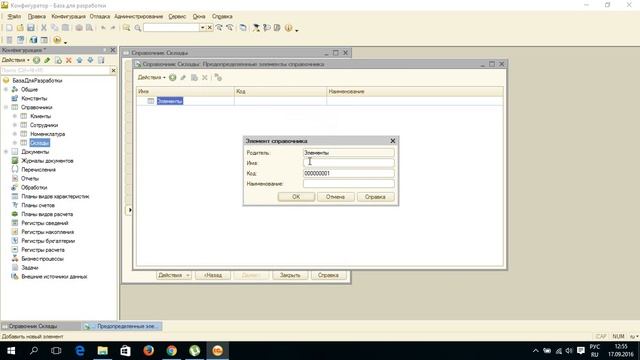
Task: Open Действия dropdown in predefined elements window
Action: (151, 77)
